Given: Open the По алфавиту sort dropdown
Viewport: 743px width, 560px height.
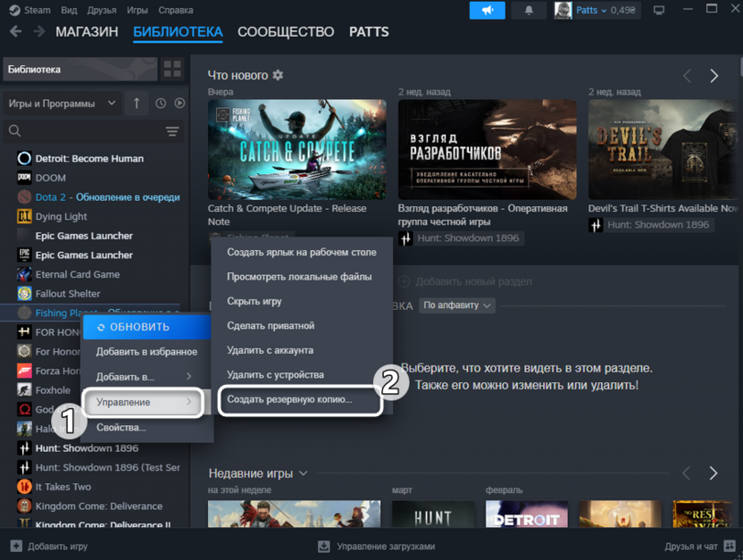Looking at the screenshot, I should point(457,305).
